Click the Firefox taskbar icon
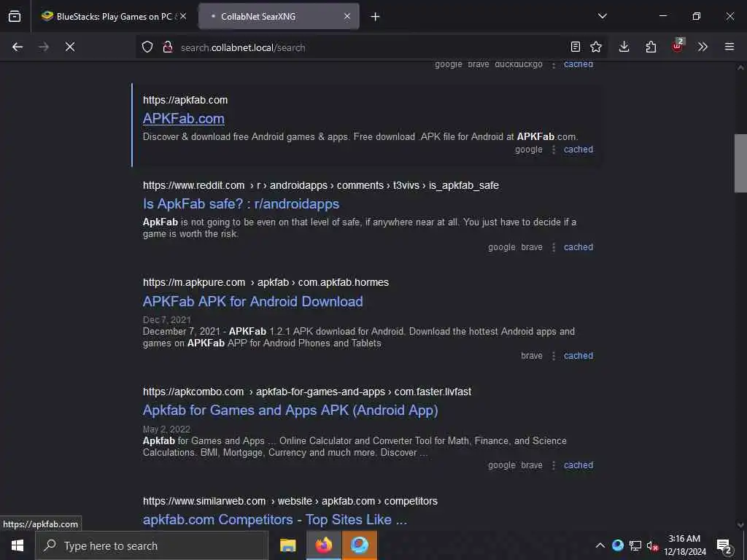This screenshot has width=747, height=560. click(323, 545)
